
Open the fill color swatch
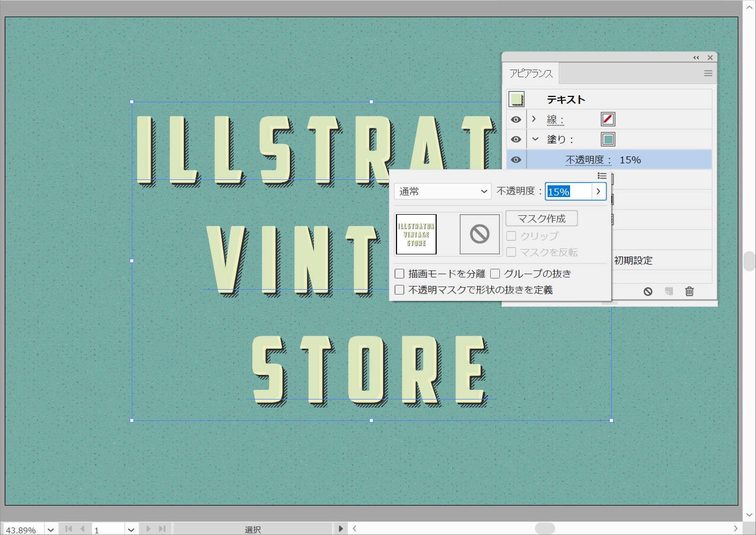point(608,139)
